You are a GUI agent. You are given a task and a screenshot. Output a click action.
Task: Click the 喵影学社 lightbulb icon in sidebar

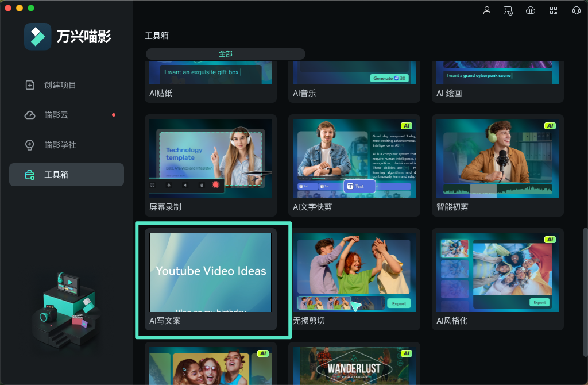point(30,145)
